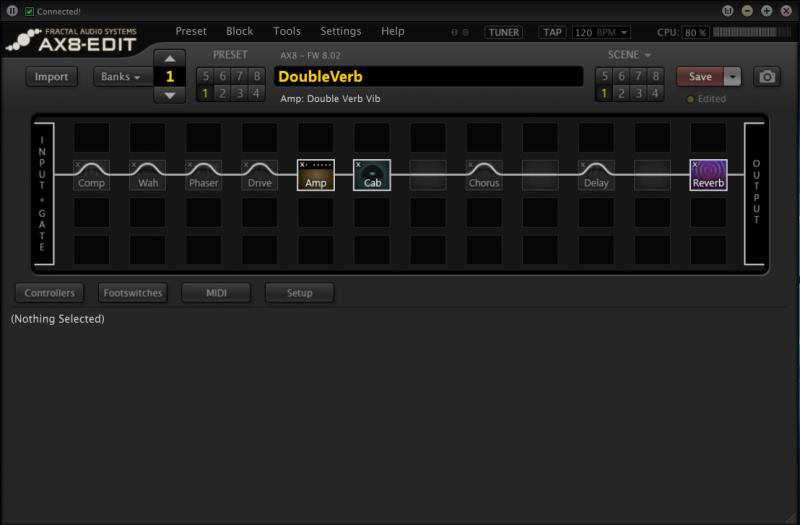Screen dimensions: 800x525
Task: Open the Amp block
Action: 316,175
